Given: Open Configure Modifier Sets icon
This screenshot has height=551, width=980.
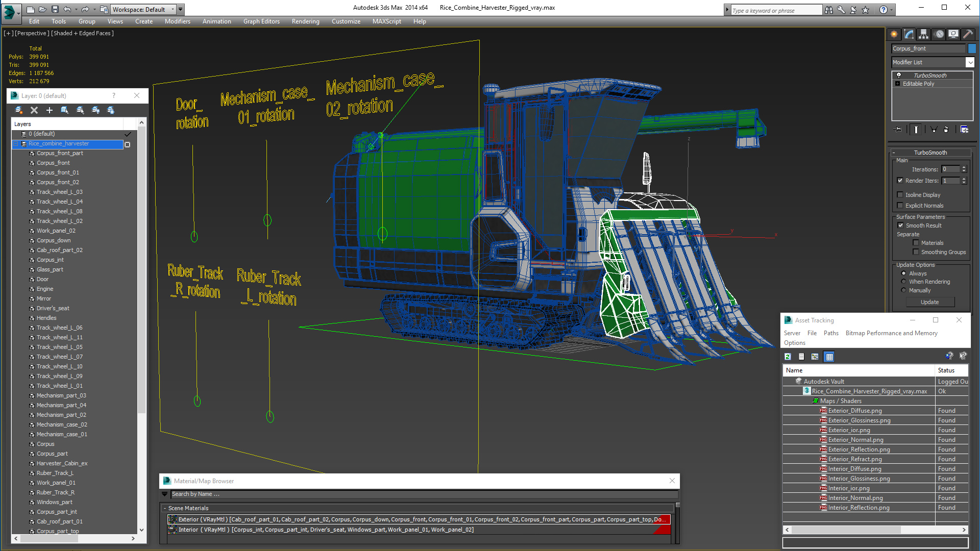Looking at the screenshot, I should [964, 130].
